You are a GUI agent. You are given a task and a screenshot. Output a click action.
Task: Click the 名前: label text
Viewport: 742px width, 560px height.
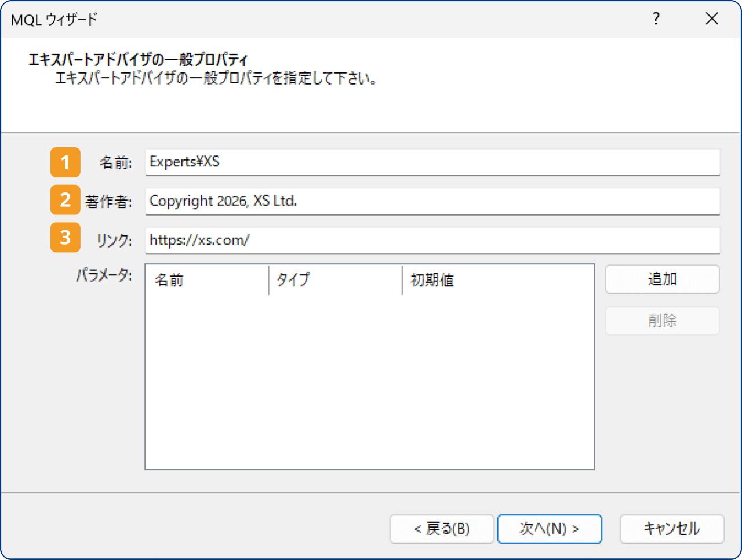click(116, 163)
